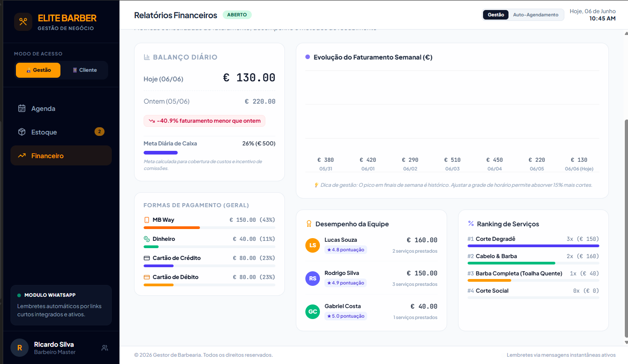Click the box icon beside Estoque
The image size is (628, 364).
click(22, 132)
